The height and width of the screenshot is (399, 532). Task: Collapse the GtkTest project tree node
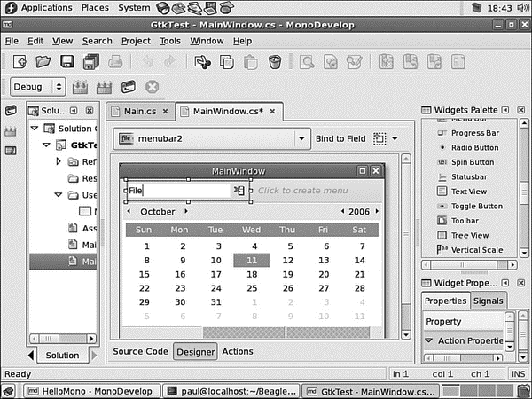point(47,145)
